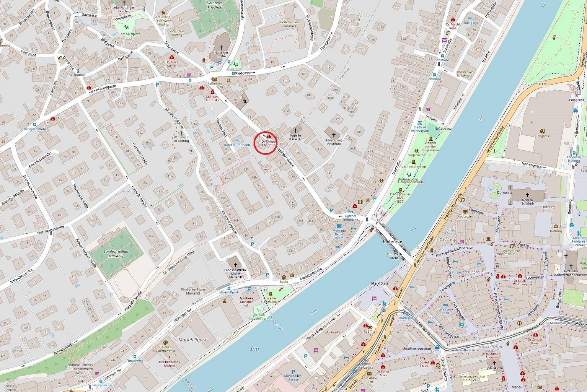
Task: Select the Höttinger Kirche church icon
Action: [x=221, y=47]
